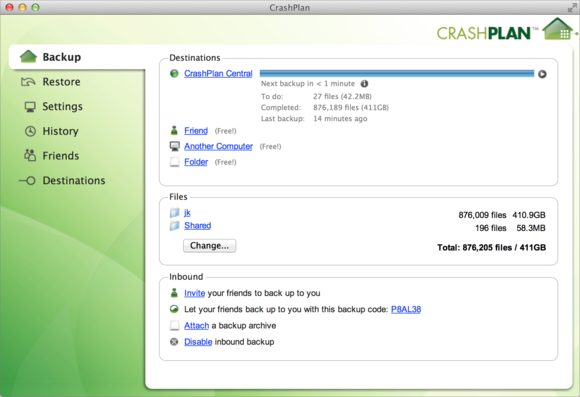Open the Friends tab

tap(61, 156)
